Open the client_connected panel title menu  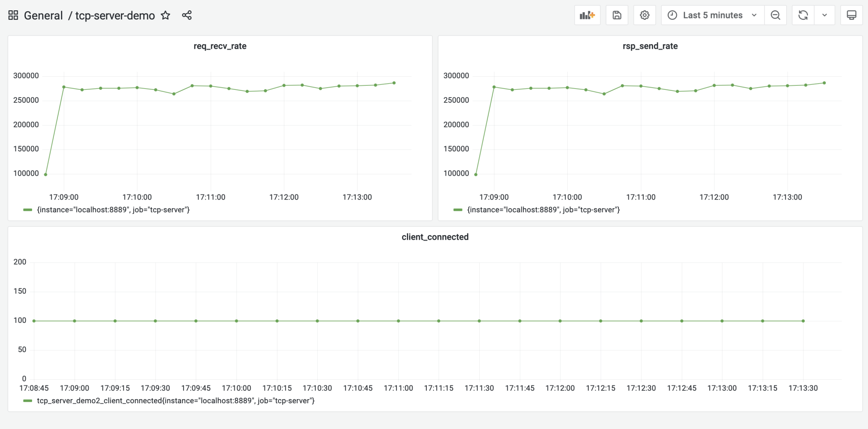pyautogui.click(x=435, y=237)
